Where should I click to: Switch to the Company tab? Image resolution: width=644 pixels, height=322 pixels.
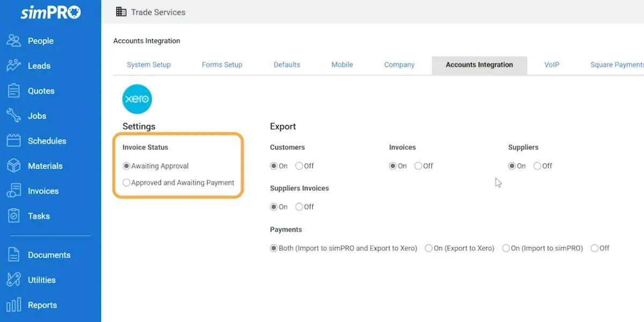399,64
